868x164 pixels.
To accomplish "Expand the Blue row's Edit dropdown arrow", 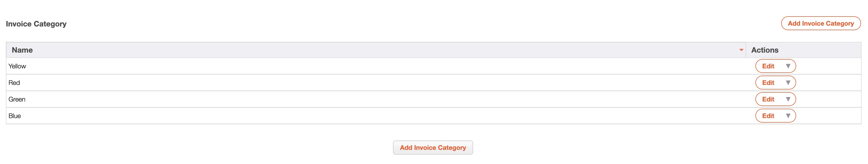I will tap(788, 116).
